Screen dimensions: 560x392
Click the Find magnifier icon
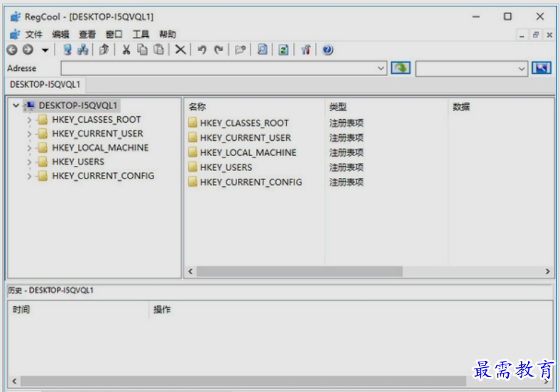click(x=262, y=50)
